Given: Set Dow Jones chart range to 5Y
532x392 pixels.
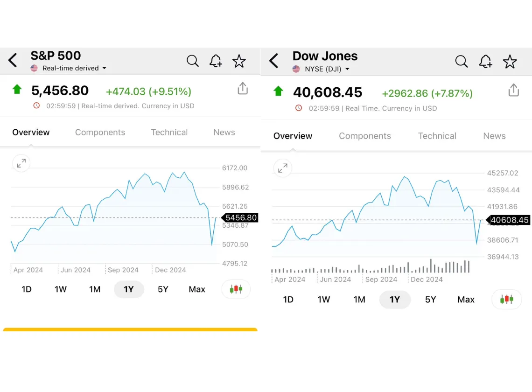Looking at the screenshot, I should coord(431,300).
